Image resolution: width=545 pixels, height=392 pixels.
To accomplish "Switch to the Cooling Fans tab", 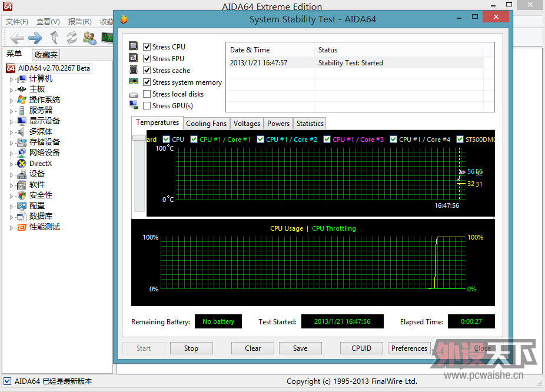I will tap(207, 124).
